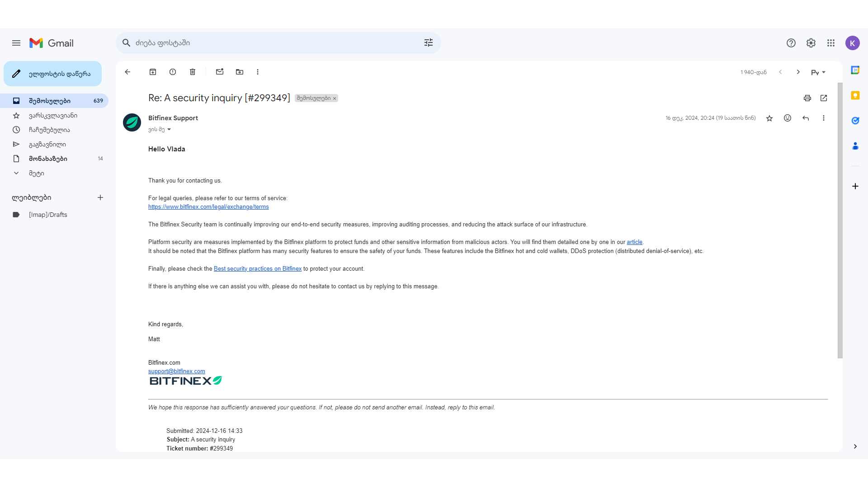Image resolution: width=868 pixels, height=488 pixels.
Task: Open Inbox folder with 639 unread
Action: [x=54, y=101]
